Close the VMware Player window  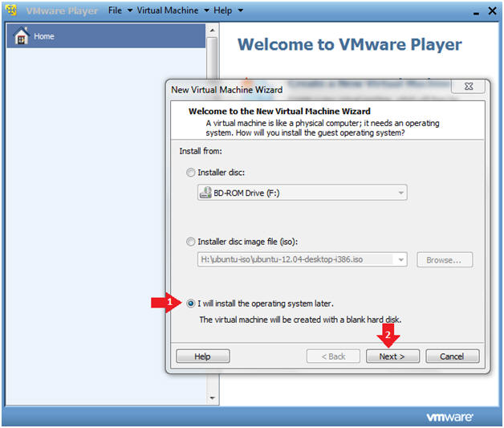tap(492, 10)
